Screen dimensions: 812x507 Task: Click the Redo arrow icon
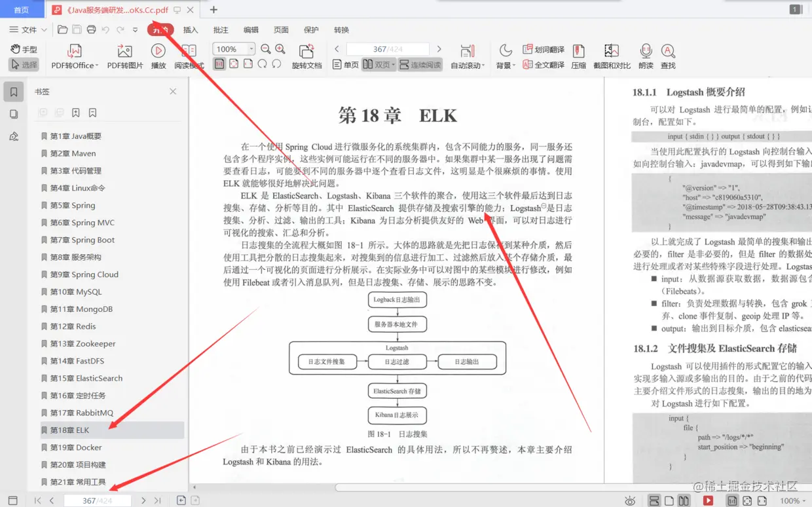click(x=120, y=29)
